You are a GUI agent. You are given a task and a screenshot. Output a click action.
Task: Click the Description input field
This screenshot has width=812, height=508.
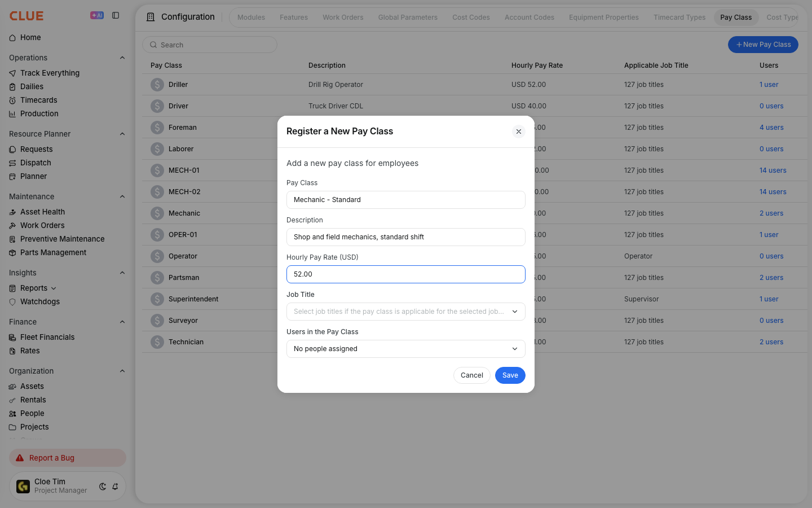pos(406,237)
